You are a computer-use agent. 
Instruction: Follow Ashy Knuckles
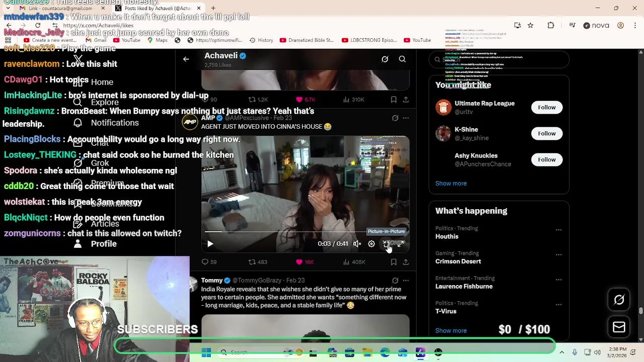click(546, 159)
